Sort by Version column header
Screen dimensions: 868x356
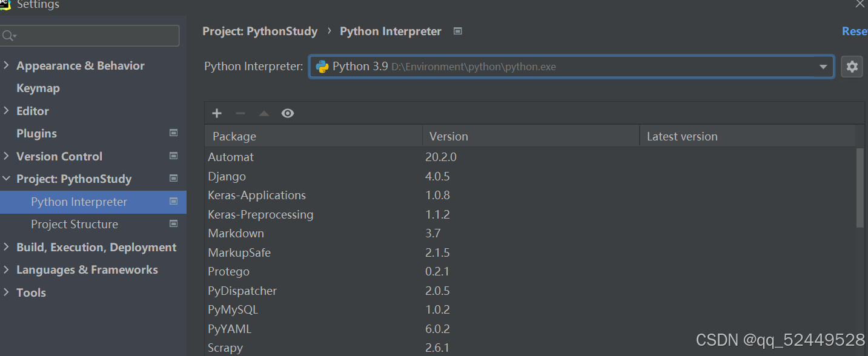click(x=531, y=136)
